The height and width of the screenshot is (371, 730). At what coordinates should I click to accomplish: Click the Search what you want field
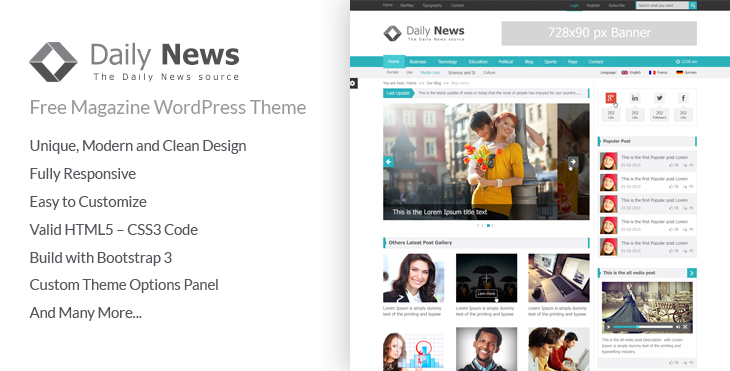coord(662,5)
